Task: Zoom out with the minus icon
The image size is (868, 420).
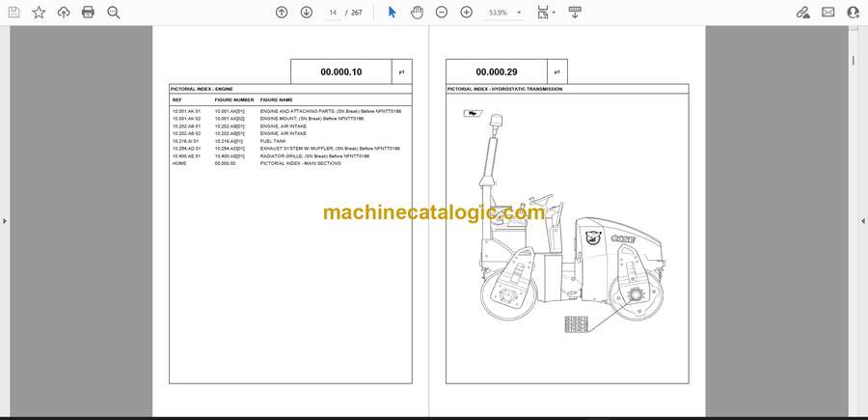Action: 441,13
